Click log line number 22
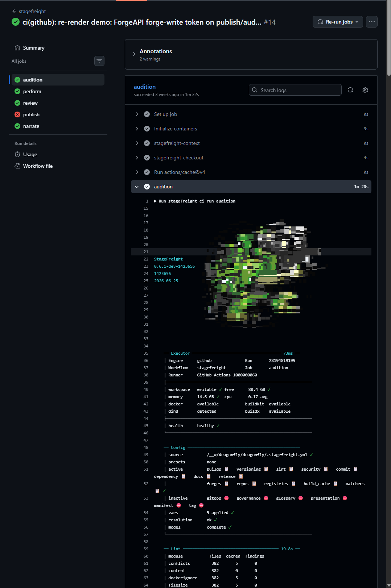The height and width of the screenshot is (588, 391). click(x=146, y=259)
